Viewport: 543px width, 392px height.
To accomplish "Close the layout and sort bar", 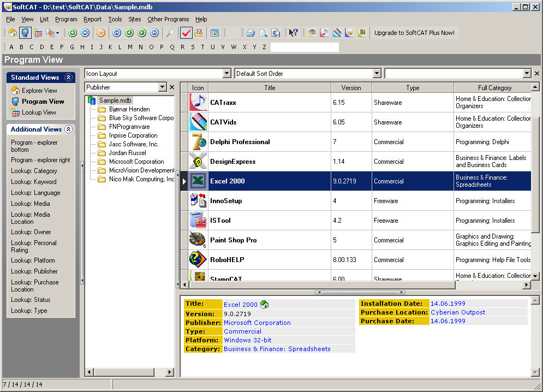I will tap(537, 74).
